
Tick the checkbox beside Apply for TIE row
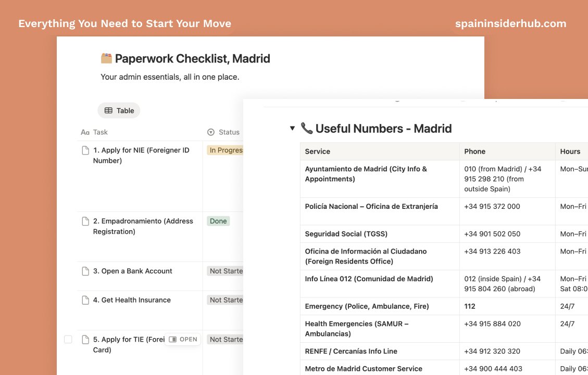68,340
